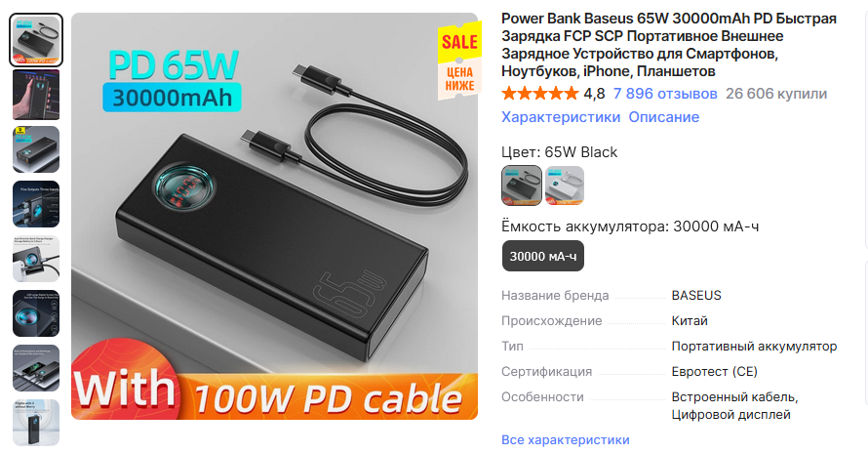Viewport: 868px width, 453px height.
Task: Choose the white color variant swatch
Action: click(565, 185)
